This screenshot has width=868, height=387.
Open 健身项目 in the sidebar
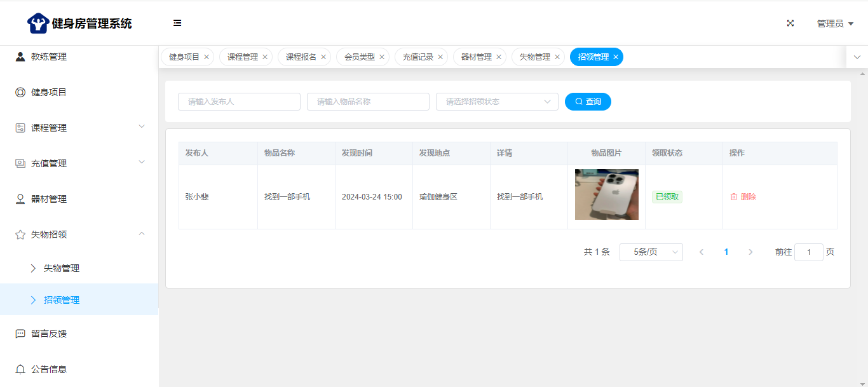pyautogui.click(x=49, y=92)
